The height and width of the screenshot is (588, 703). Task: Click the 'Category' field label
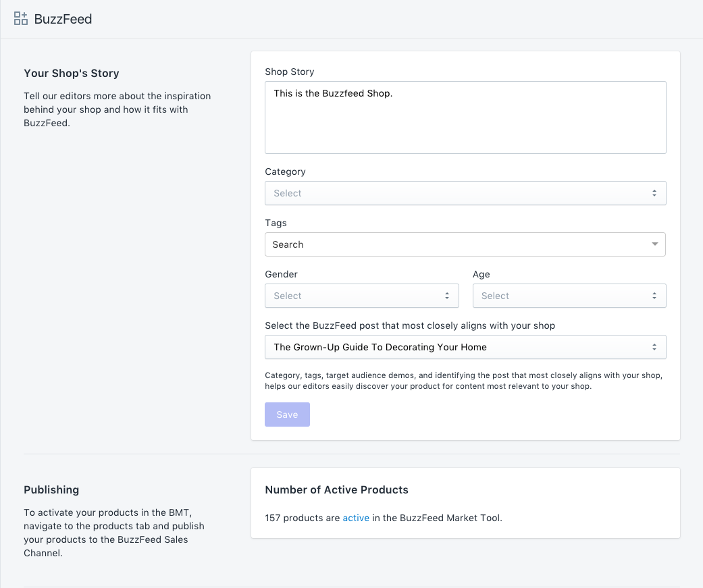tap(285, 171)
